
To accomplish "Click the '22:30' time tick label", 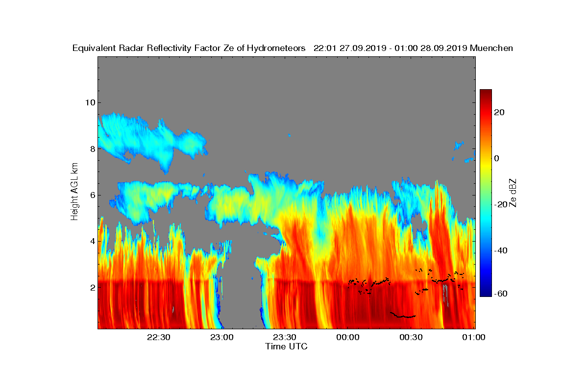I will point(159,337).
